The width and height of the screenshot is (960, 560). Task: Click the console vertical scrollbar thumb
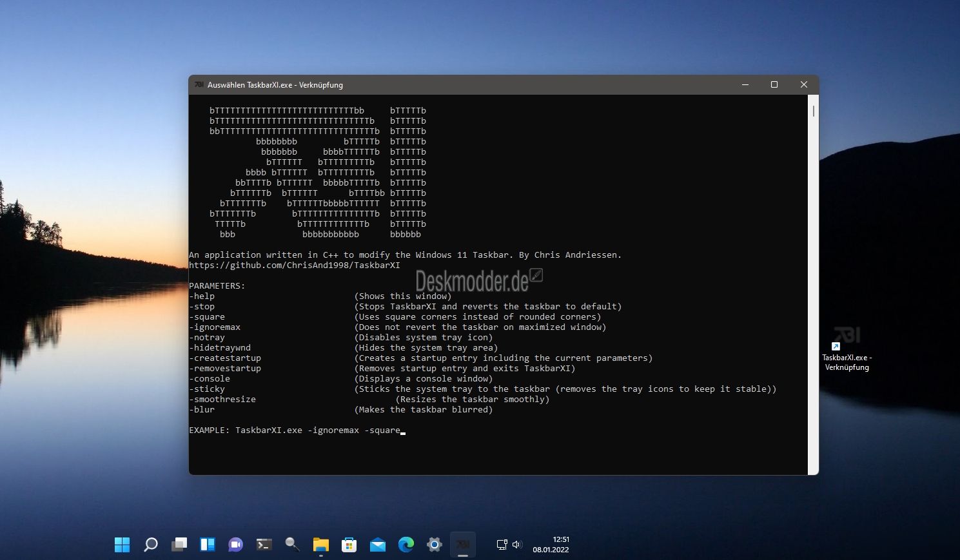[813, 111]
